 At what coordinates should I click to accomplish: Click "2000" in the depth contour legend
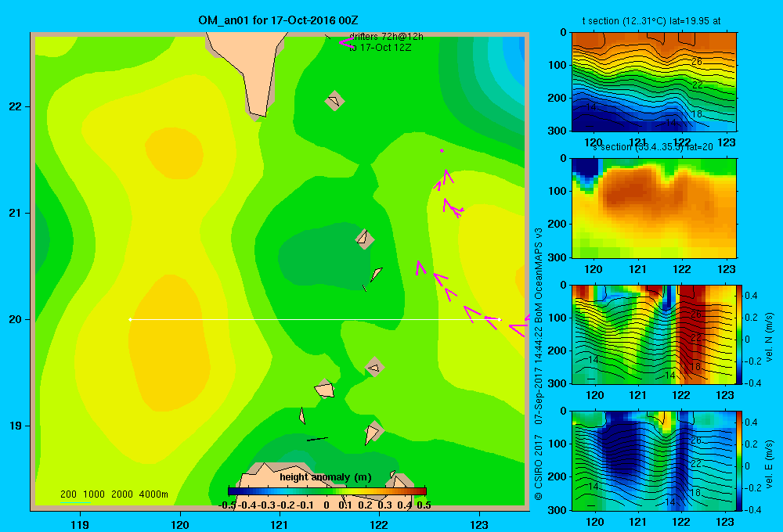pos(122,494)
